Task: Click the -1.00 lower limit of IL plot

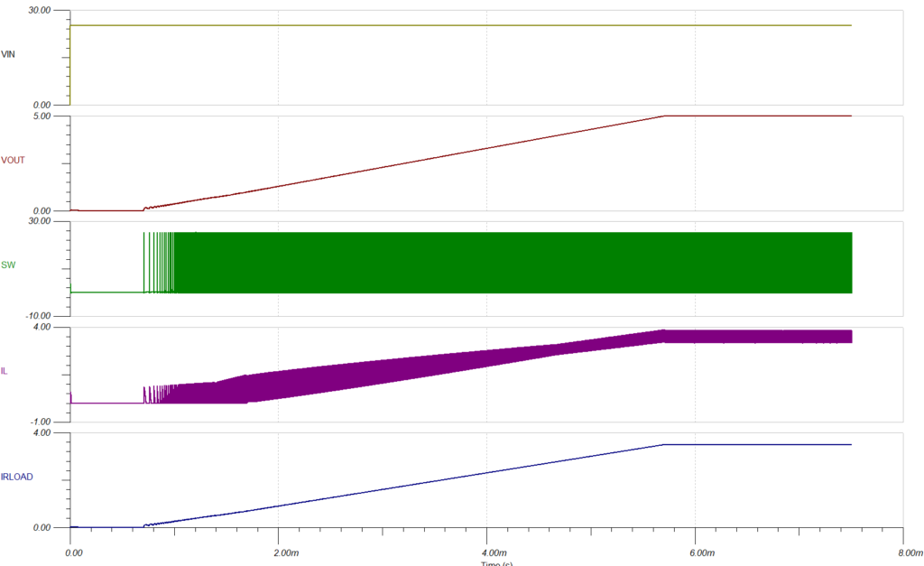Action: pos(56,422)
